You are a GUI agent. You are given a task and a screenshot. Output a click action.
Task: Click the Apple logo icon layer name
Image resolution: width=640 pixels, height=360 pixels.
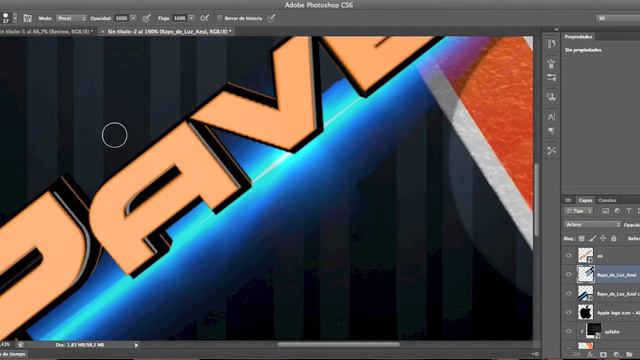point(618,313)
